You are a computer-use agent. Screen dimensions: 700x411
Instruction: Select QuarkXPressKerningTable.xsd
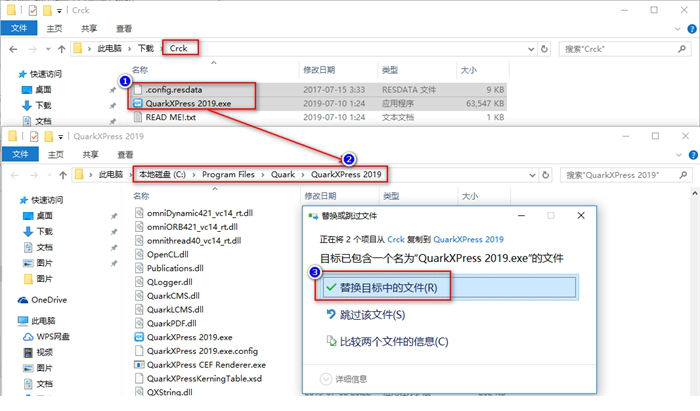[x=204, y=378]
